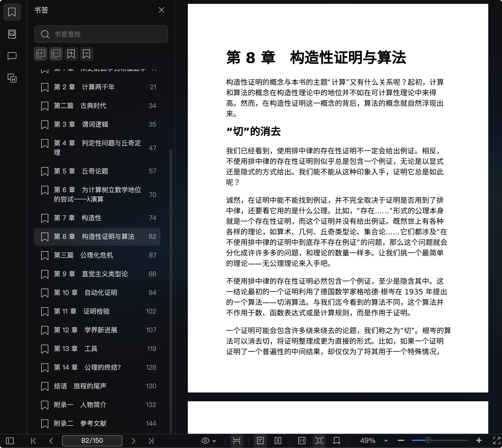
Task: Jump to last page button
Action: click(x=151, y=441)
